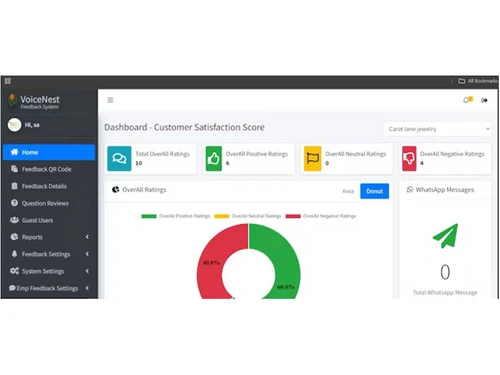Expand Reports submenu chevron
Screen dimensions: 500x375
click(x=87, y=237)
